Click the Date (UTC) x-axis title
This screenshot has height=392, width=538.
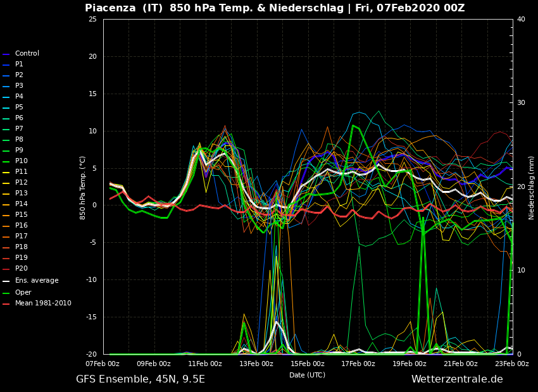307,375
